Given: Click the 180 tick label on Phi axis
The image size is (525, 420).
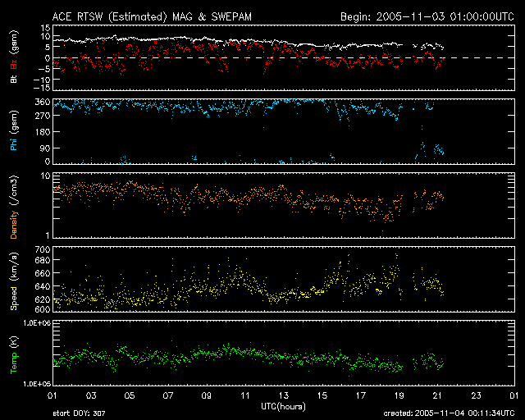Looking at the screenshot, I should tap(43, 132).
